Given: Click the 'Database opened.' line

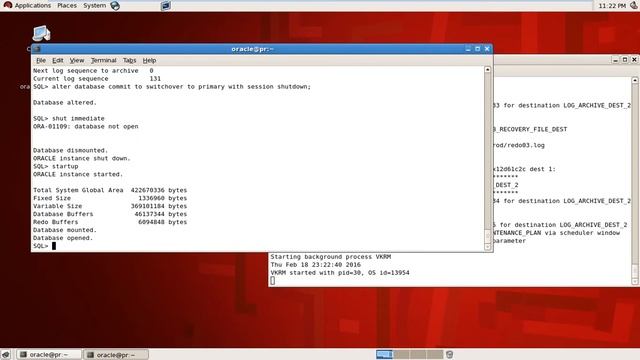Looking at the screenshot, I should [63, 238].
